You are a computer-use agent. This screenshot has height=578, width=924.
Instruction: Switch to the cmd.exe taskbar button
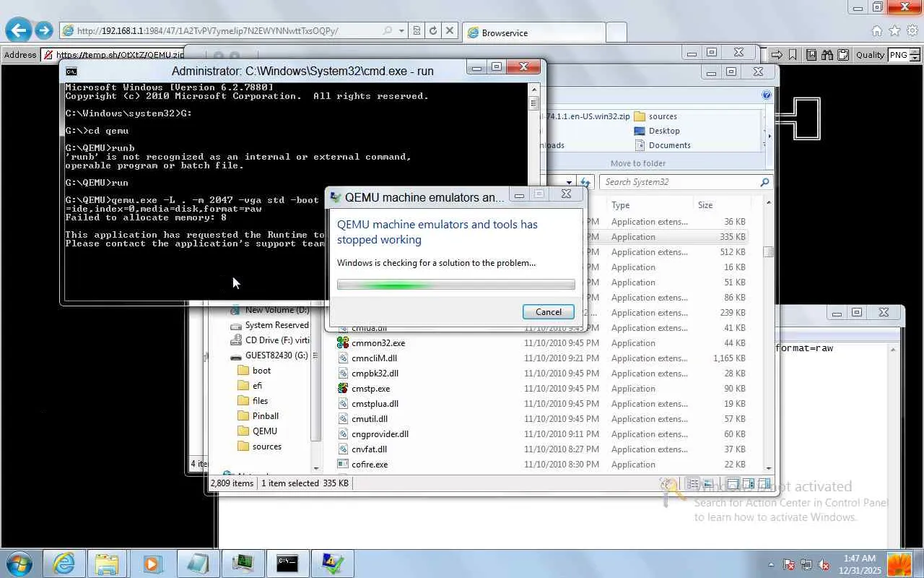[287, 563]
